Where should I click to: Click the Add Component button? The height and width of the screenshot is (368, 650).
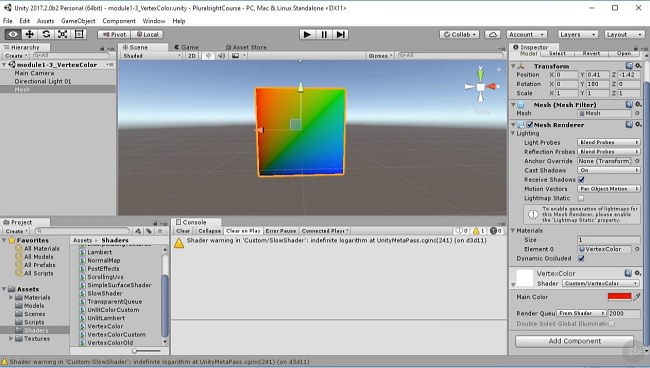point(575,341)
